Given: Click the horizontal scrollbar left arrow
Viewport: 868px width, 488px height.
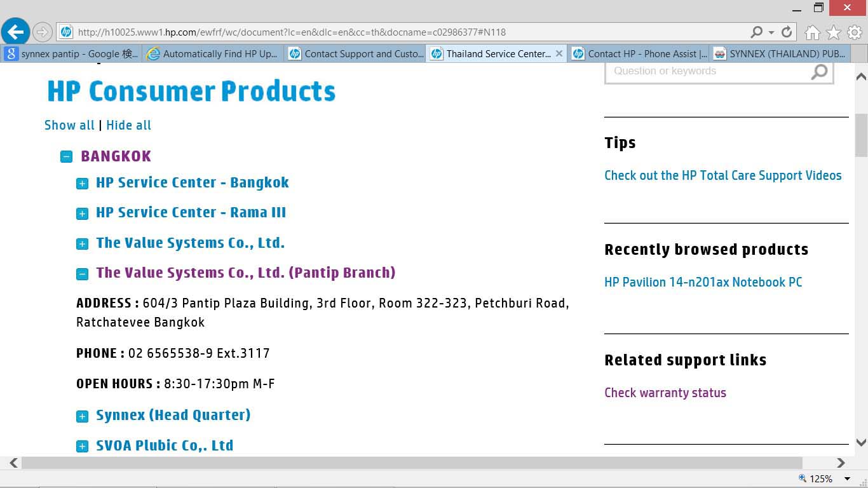Looking at the screenshot, I should pyautogui.click(x=14, y=463).
